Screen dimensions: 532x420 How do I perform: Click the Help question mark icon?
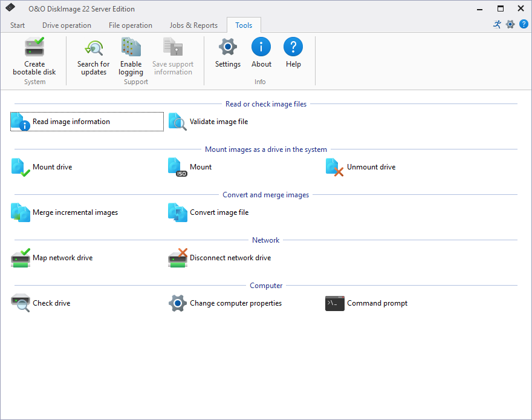pos(293,47)
